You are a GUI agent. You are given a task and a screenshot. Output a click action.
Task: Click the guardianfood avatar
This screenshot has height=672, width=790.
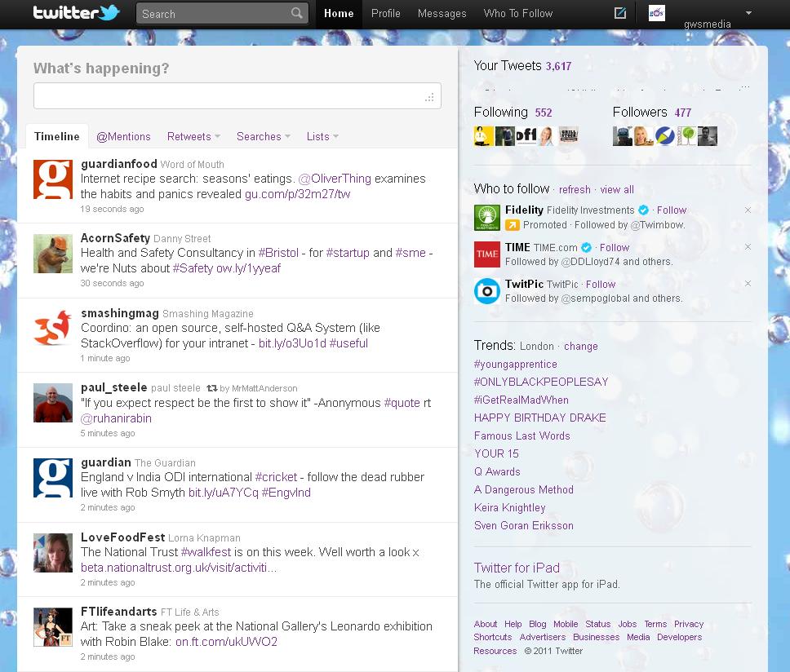53,179
